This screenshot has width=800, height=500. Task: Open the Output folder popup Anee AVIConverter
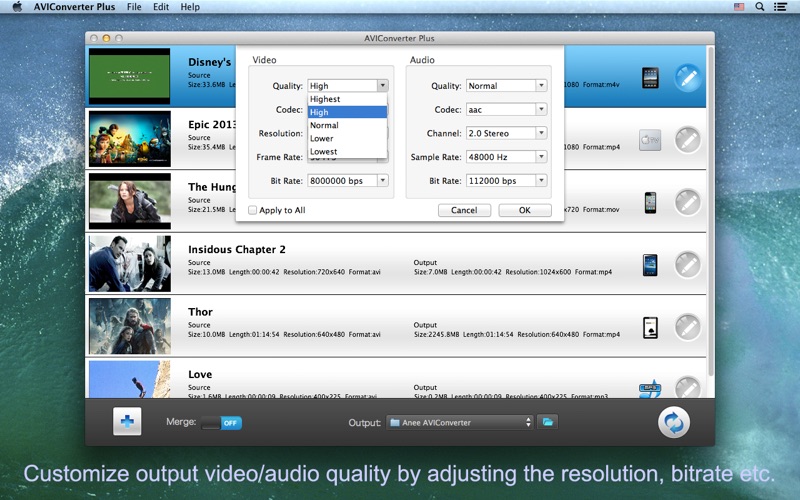[x=460, y=422]
